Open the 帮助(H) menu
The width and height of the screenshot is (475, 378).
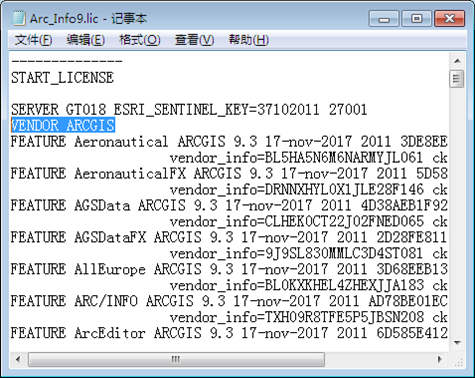[249, 40]
